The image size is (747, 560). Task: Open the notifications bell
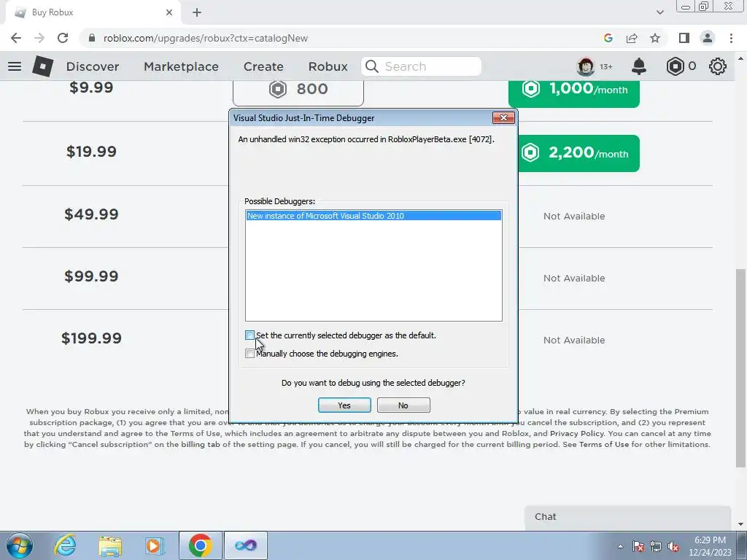tap(638, 66)
